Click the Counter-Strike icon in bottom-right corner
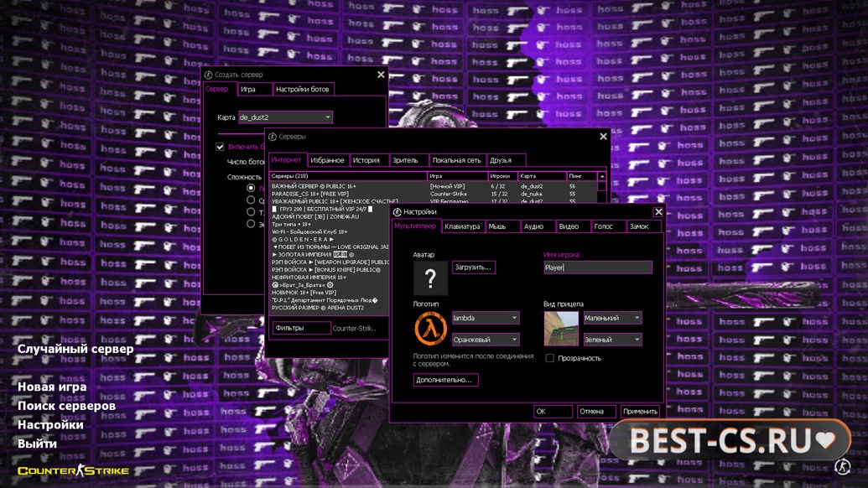Viewport: 868px width, 488px height. 842,466
